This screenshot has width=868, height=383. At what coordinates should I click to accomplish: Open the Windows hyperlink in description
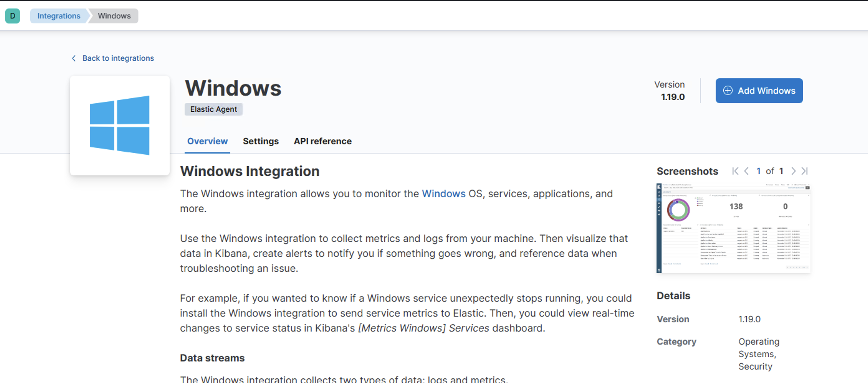[x=443, y=193]
